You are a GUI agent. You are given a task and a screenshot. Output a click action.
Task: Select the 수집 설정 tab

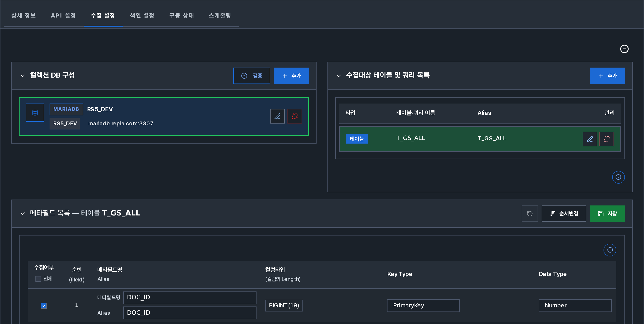[x=103, y=15]
